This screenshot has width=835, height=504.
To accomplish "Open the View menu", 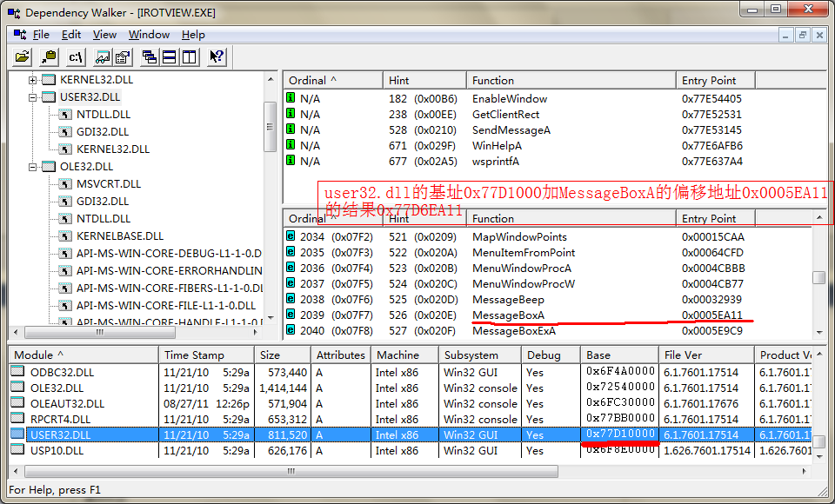I will click(104, 35).
